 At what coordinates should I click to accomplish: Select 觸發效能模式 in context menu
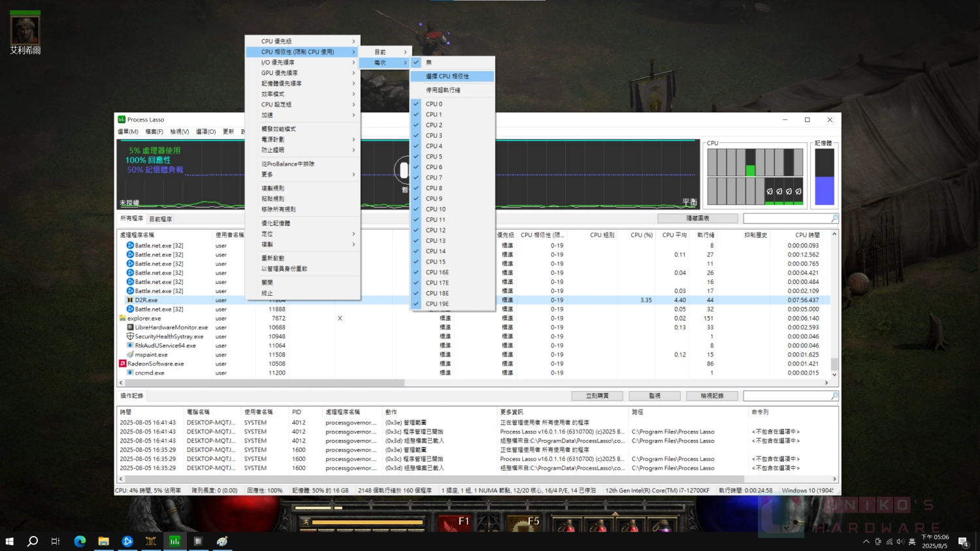[302, 129]
